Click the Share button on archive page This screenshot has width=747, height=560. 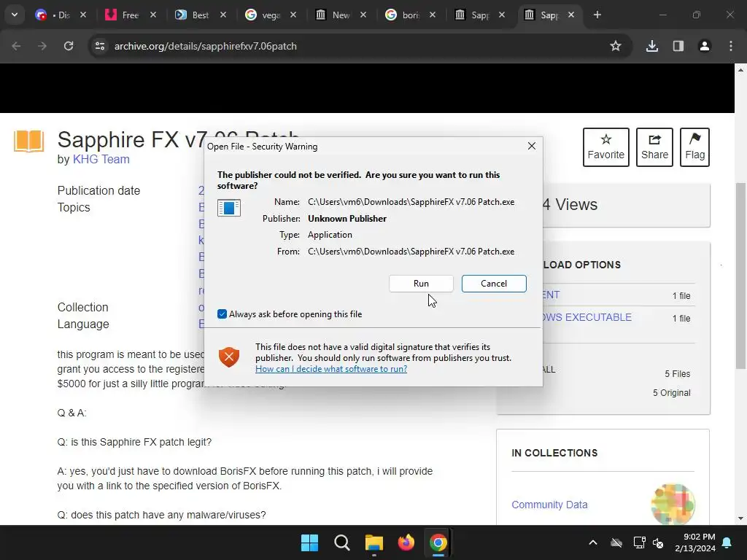coord(654,147)
